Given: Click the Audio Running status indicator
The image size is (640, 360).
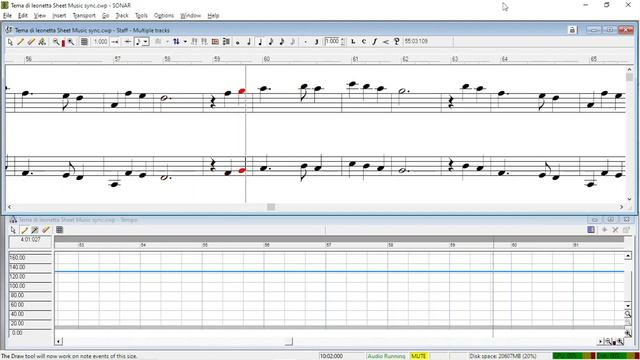Looking at the screenshot, I should pos(386,356).
